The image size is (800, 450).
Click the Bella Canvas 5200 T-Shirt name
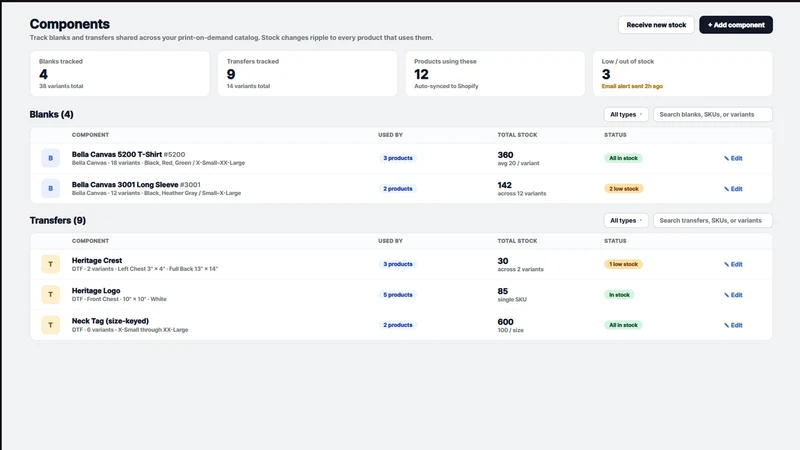tap(117, 154)
